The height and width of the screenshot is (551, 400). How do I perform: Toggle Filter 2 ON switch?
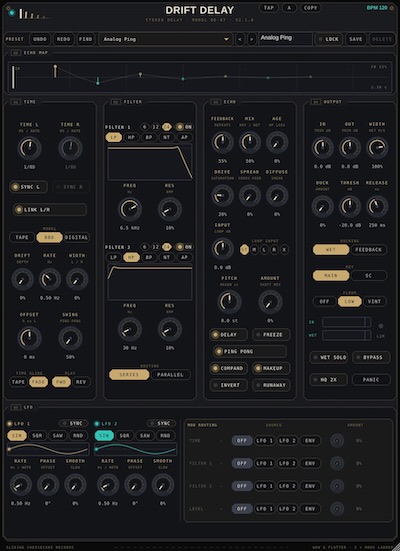click(184, 247)
